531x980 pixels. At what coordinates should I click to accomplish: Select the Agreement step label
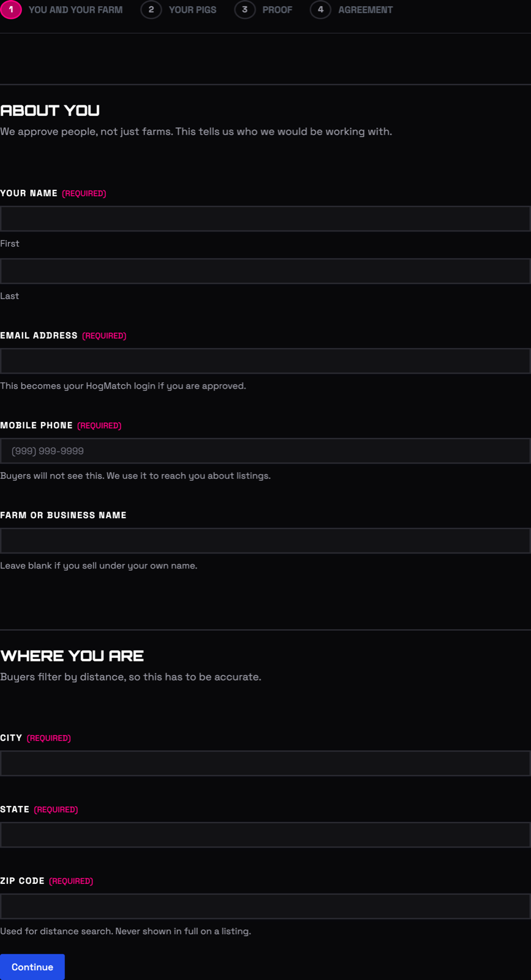coord(366,10)
